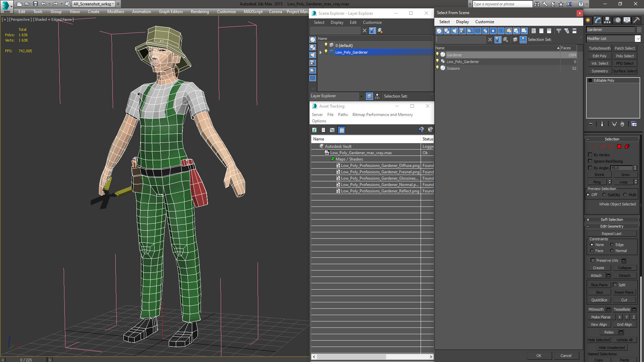Enable the By Angle checkbox
The height and width of the screenshot is (362, 644).
pos(590,168)
